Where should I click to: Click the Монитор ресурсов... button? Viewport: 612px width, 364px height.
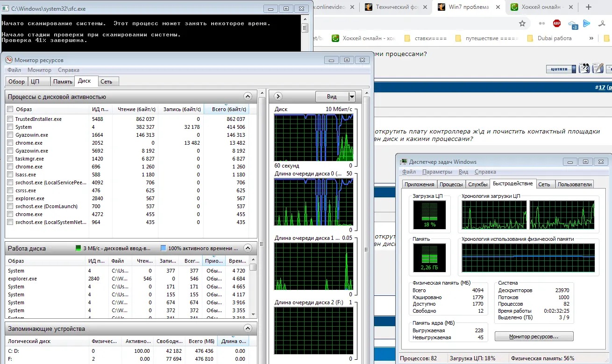click(534, 336)
